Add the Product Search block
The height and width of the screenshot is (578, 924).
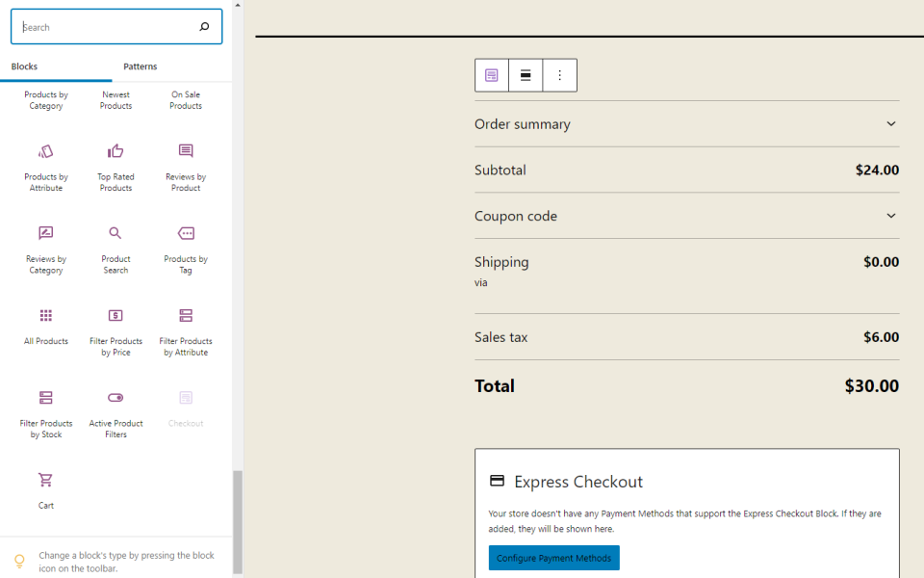[x=115, y=248]
